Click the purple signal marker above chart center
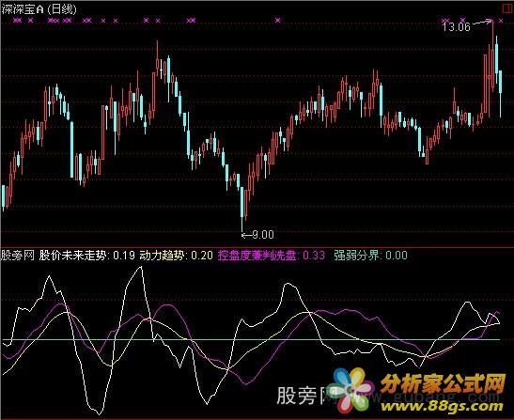 (278, 21)
